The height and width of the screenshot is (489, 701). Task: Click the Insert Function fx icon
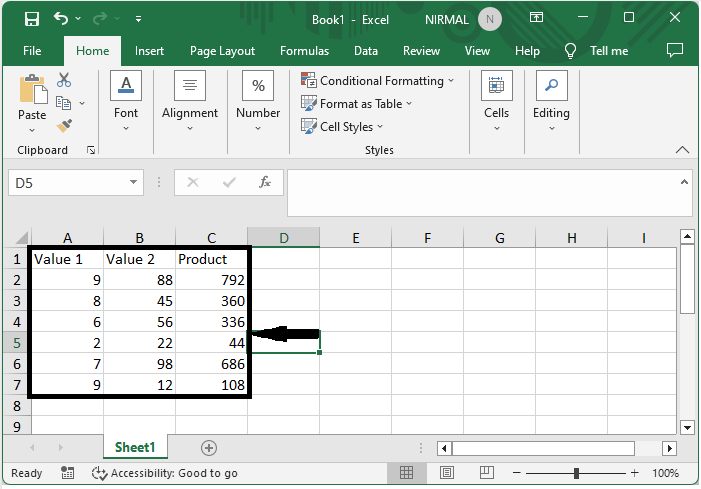[265, 182]
